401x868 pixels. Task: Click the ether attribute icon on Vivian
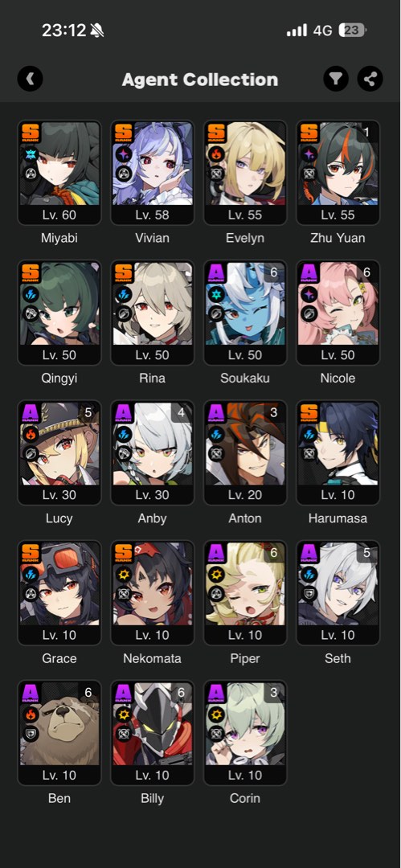tap(124, 155)
